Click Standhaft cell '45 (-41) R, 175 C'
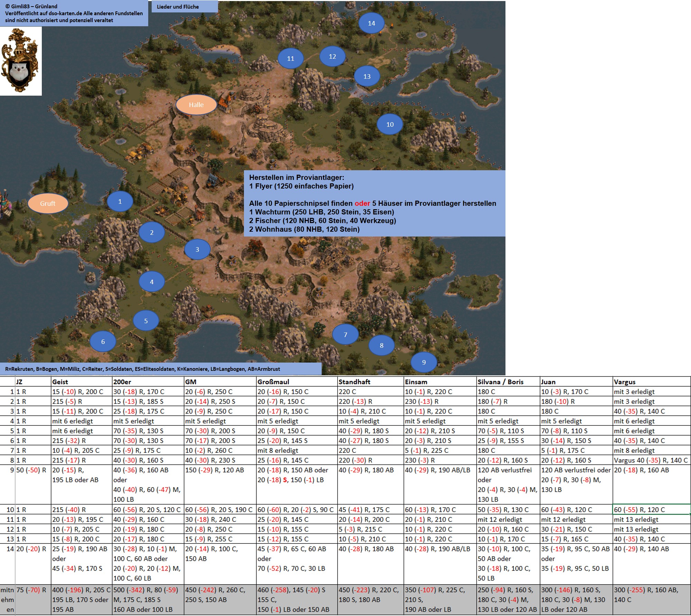The width and height of the screenshot is (691, 616). 370,510
